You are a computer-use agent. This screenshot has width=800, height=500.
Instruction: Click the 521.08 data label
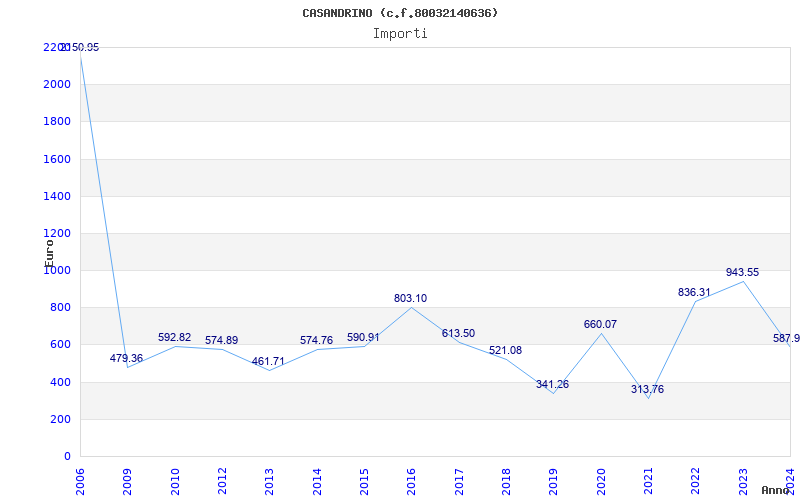tap(505, 351)
